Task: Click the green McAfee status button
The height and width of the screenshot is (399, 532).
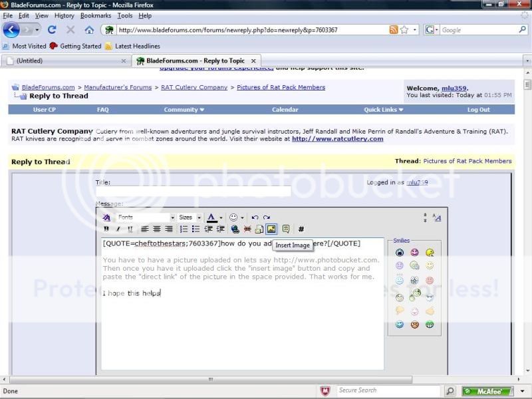Action: [x=487, y=391]
